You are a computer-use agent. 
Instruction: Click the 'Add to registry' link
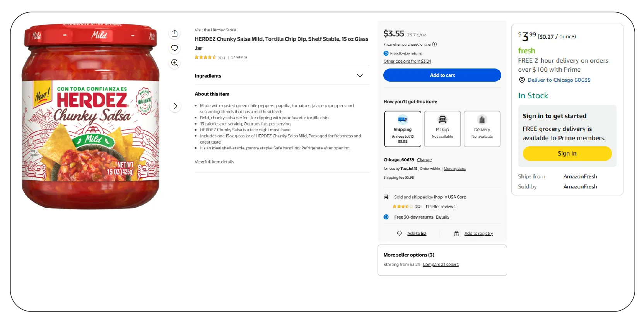click(x=478, y=233)
